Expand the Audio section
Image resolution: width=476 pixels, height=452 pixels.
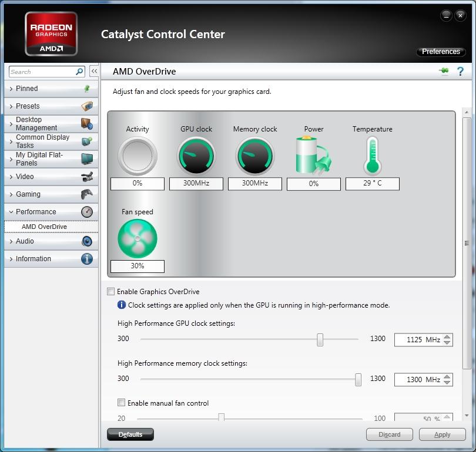tap(11, 241)
